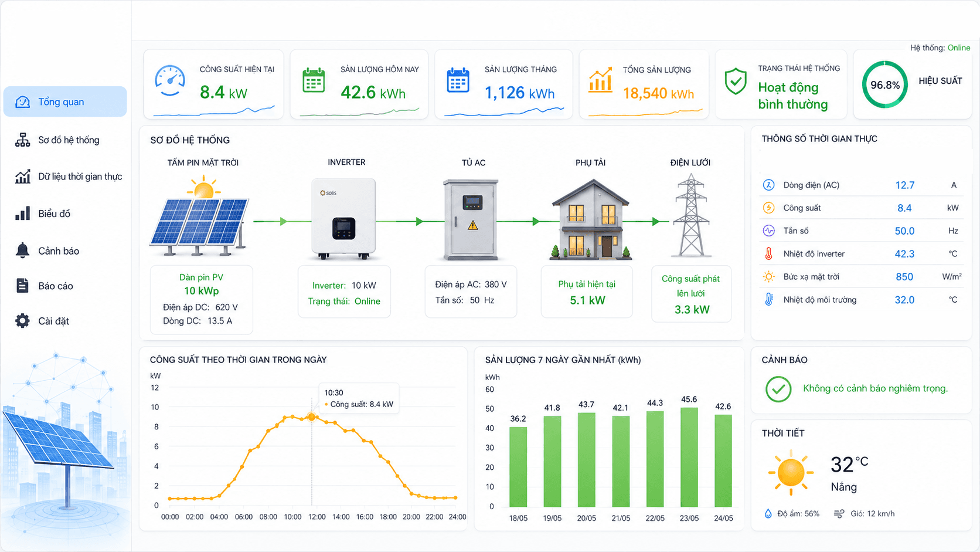Click the inverter temperature thermometer icon
980x552 pixels.
click(768, 253)
